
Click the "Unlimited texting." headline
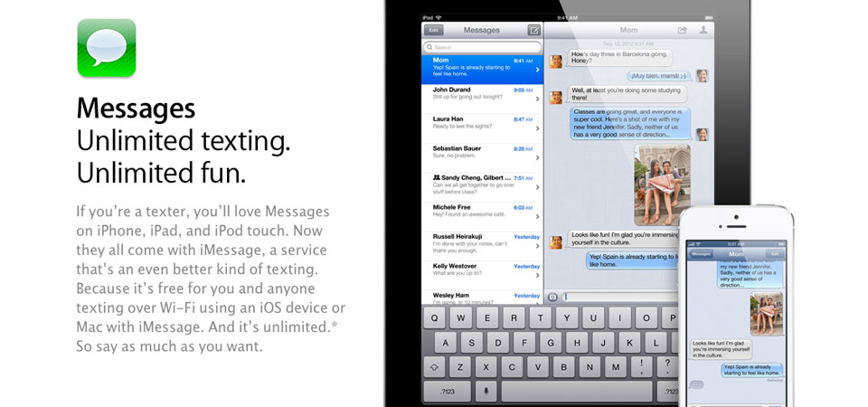point(184,141)
